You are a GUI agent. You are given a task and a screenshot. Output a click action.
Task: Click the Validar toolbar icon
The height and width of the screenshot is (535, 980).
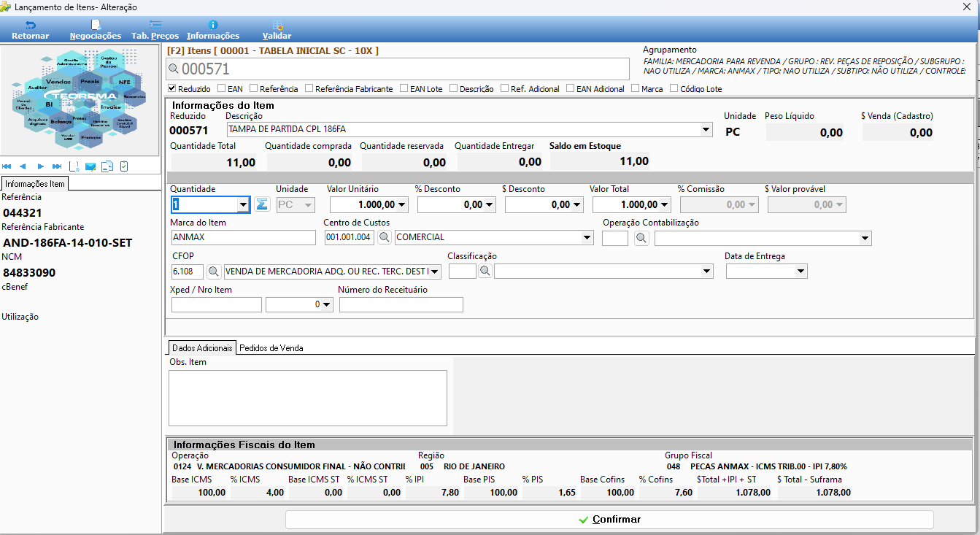pos(277,30)
